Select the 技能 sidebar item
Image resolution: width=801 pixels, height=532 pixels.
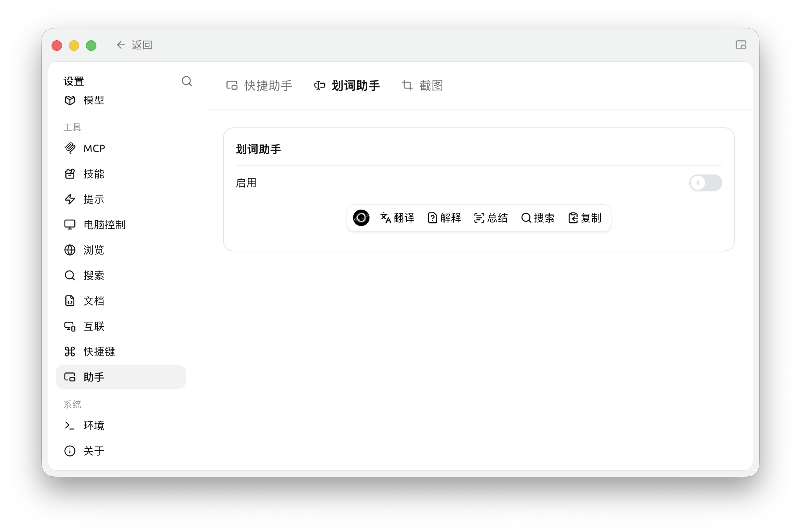(121, 174)
